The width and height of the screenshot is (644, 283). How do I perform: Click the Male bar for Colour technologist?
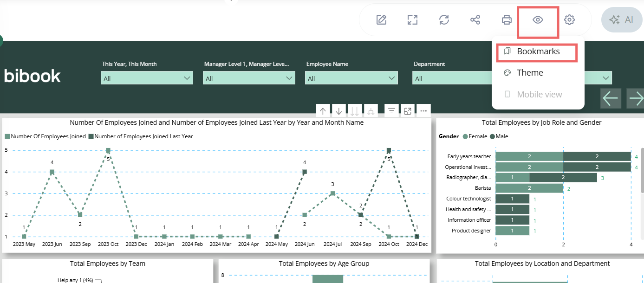pos(513,199)
